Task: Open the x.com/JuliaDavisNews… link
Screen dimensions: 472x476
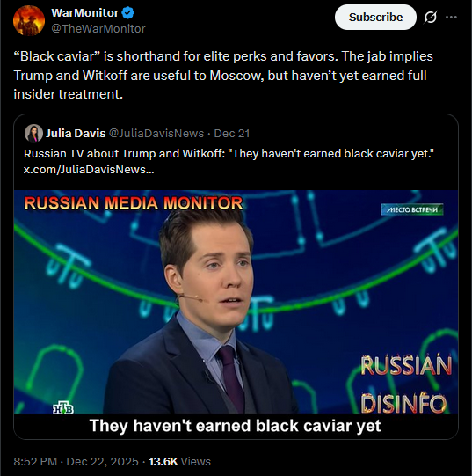Action: 89,170
